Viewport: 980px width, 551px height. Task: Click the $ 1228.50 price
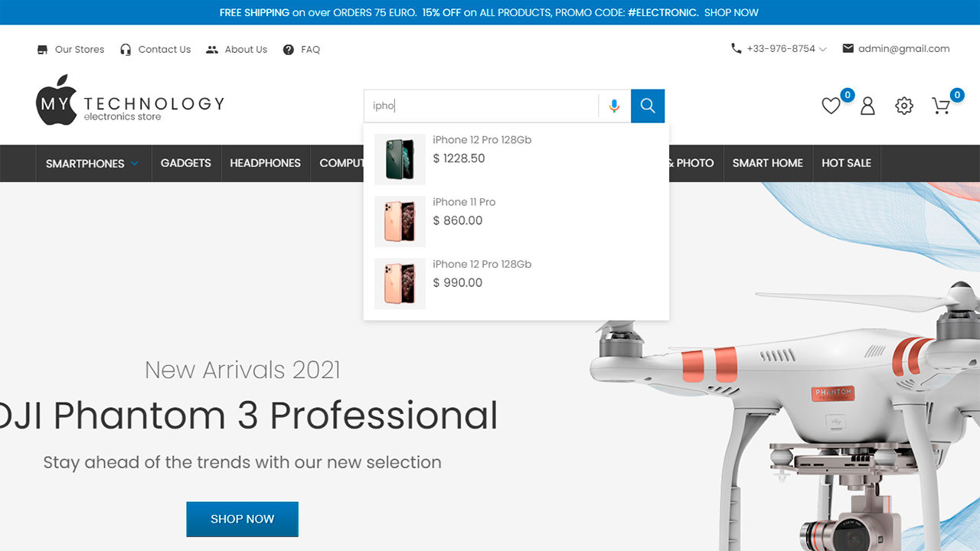coord(459,158)
